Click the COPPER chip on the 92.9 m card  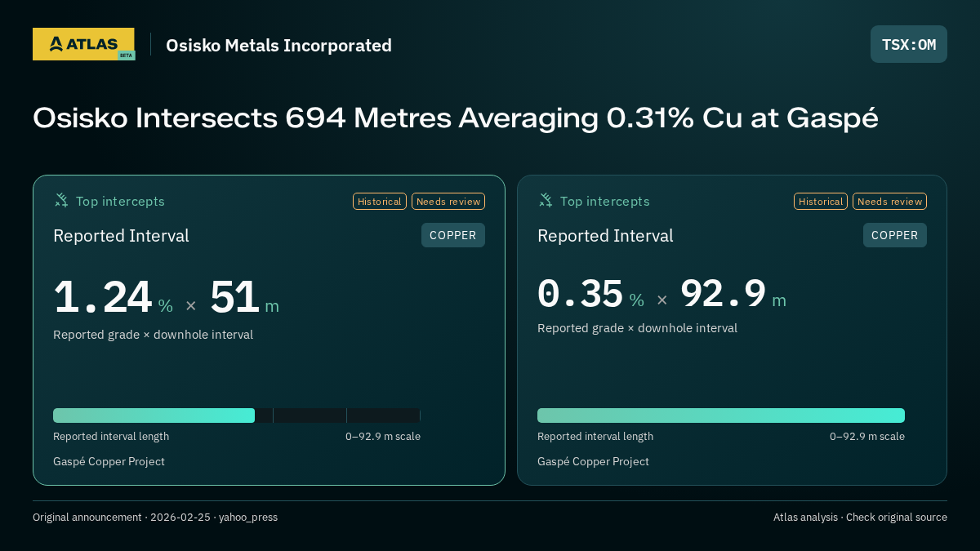click(895, 235)
